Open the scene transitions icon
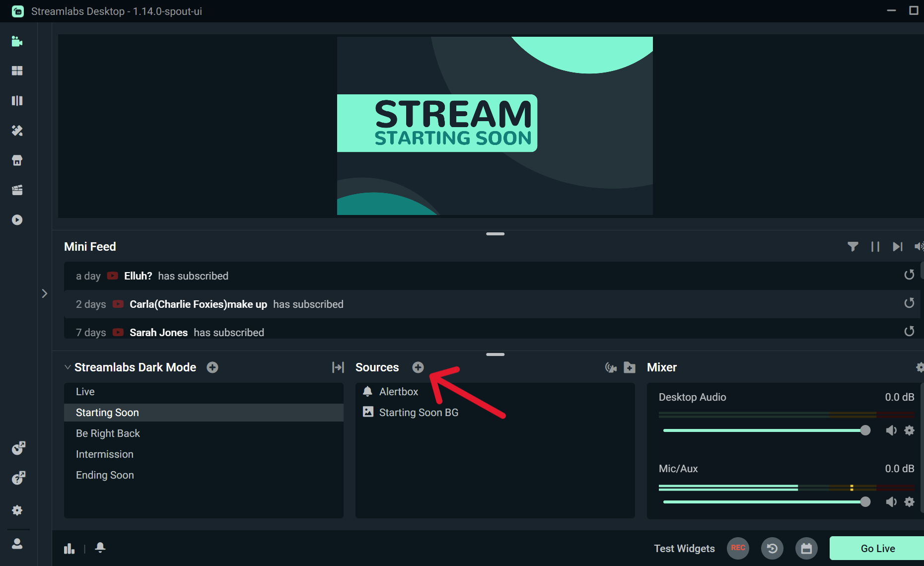The height and width of the screenshot is (566, 924). 338,367
